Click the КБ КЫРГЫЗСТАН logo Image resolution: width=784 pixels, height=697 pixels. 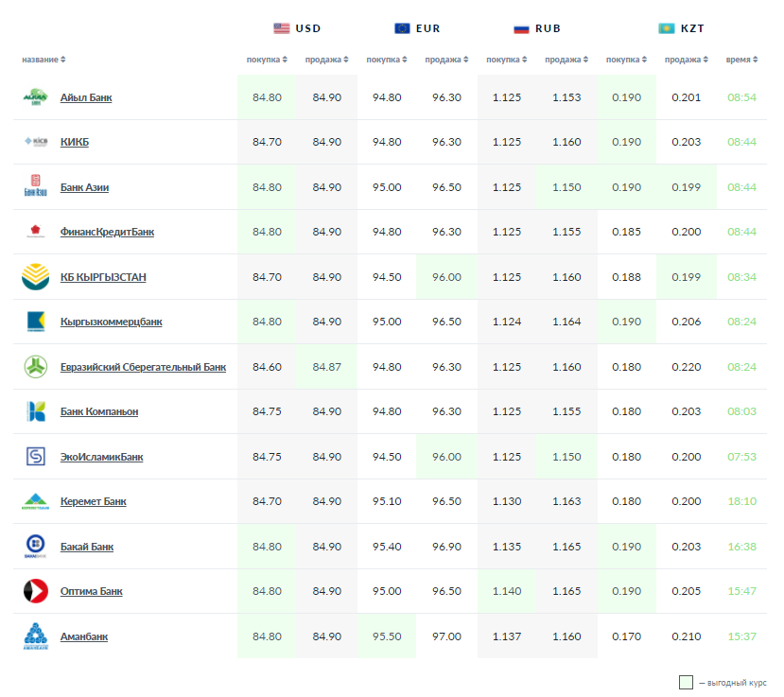(x=35, y=277)
